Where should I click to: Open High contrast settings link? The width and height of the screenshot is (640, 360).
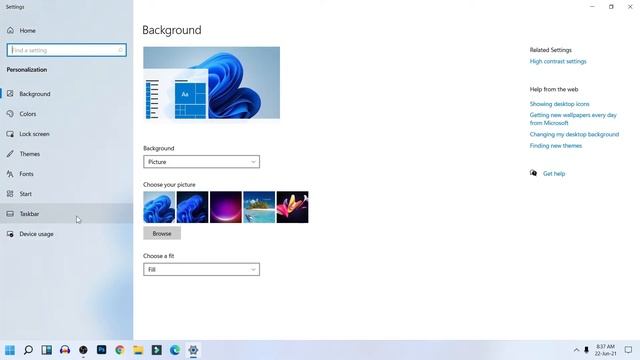coord(558,61)
